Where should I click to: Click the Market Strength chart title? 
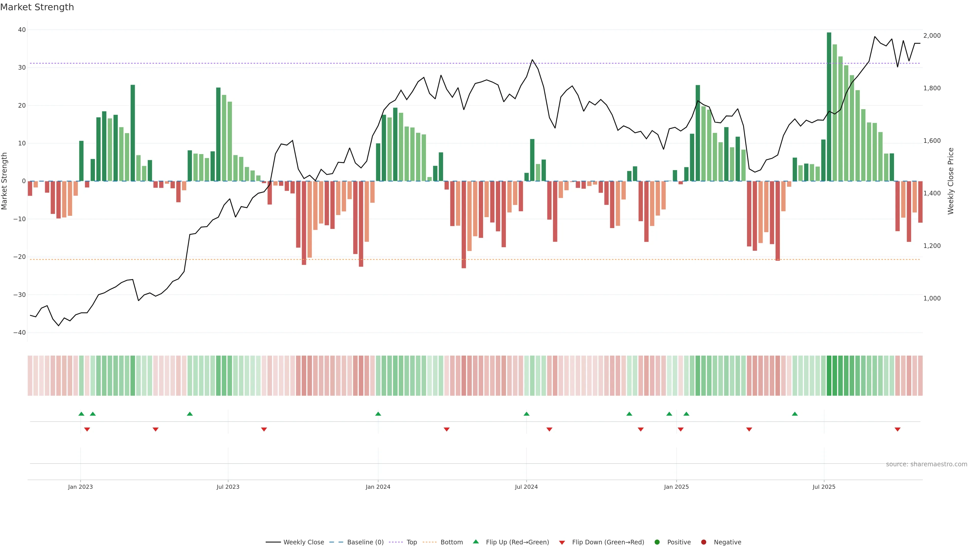(37, 7)
